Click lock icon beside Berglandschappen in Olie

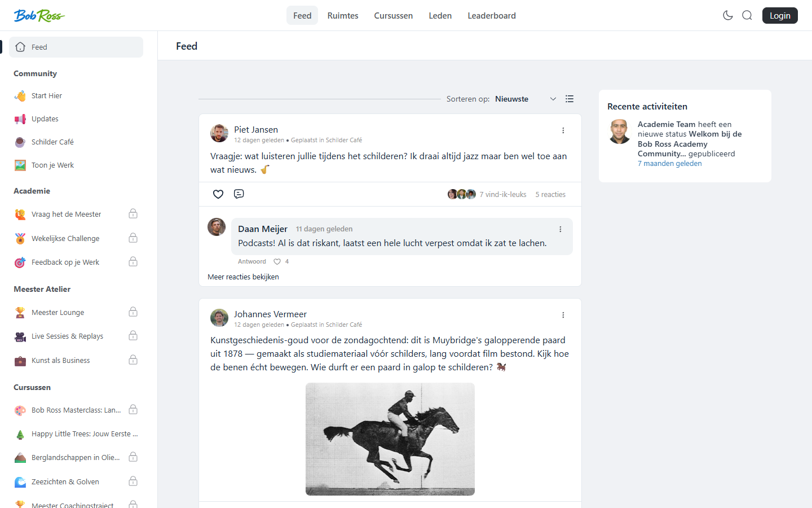[x=133, y=457]
